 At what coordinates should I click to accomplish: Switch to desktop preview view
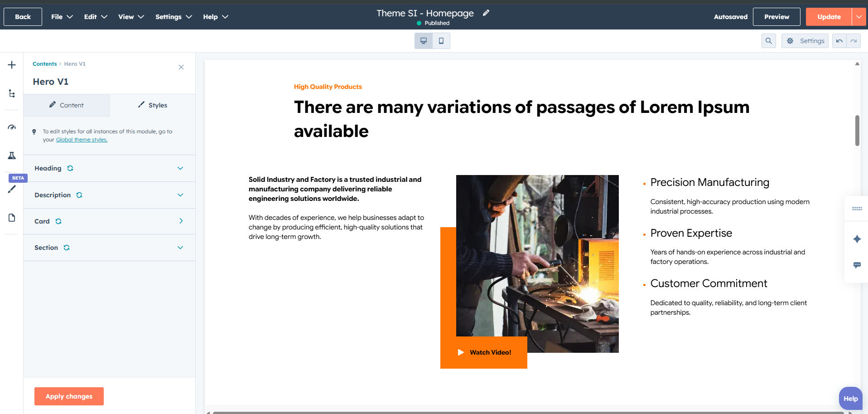pyautogui.click(x=423, y=41)
